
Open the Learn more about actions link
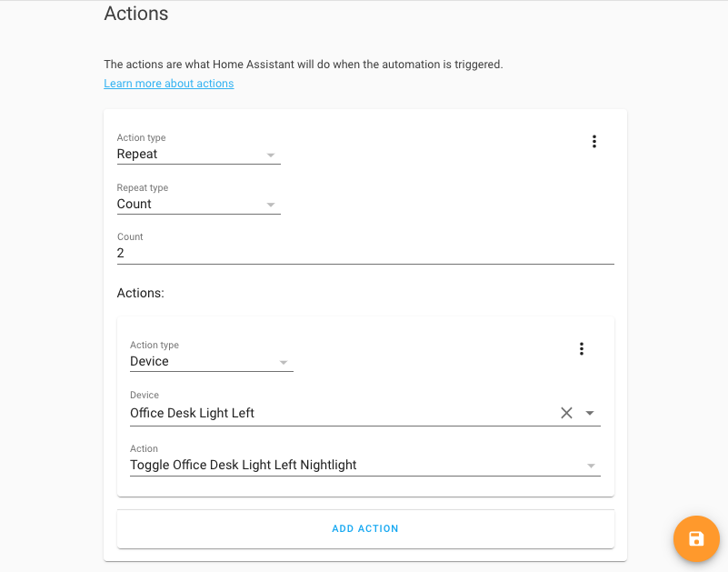(168, 83)
